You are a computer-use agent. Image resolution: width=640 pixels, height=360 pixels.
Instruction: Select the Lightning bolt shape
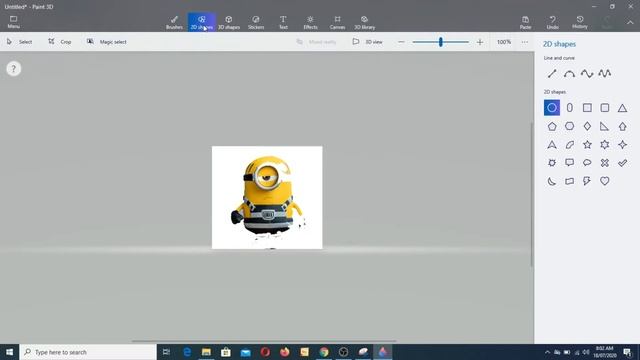[x=587, y=181]
